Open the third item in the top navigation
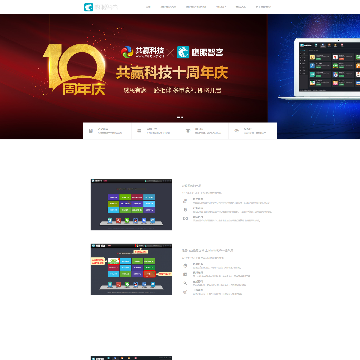This screenshot has width=360, height=360. pos(196,7)
